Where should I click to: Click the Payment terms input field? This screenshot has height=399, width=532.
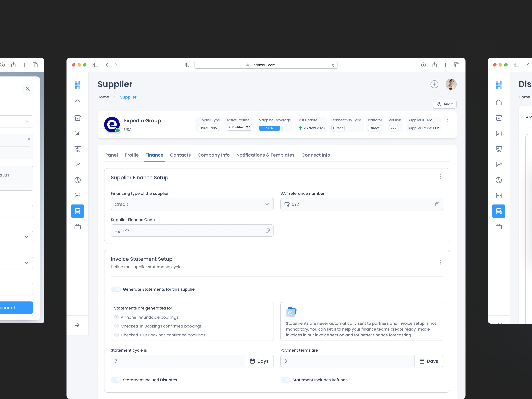(346, 361)
